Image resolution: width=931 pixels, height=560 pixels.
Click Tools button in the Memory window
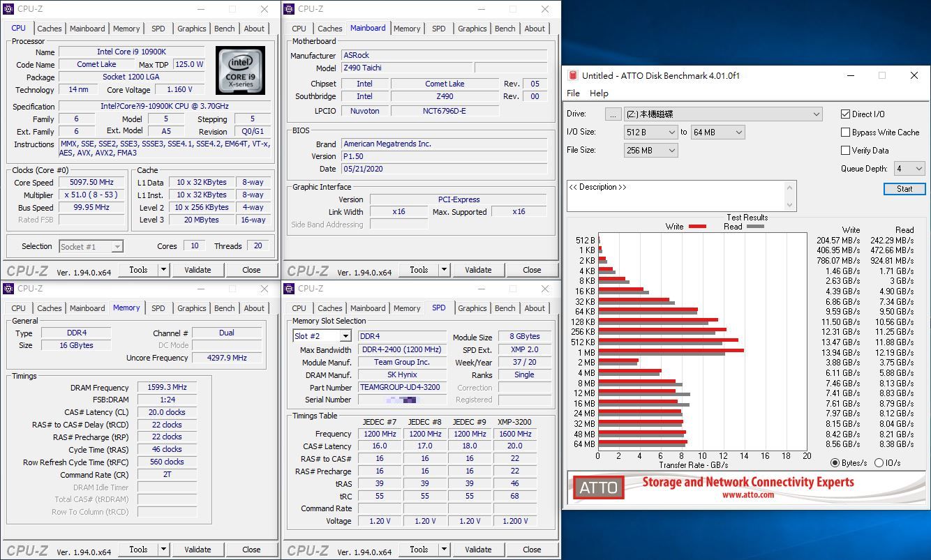click(x=138, y=550)
